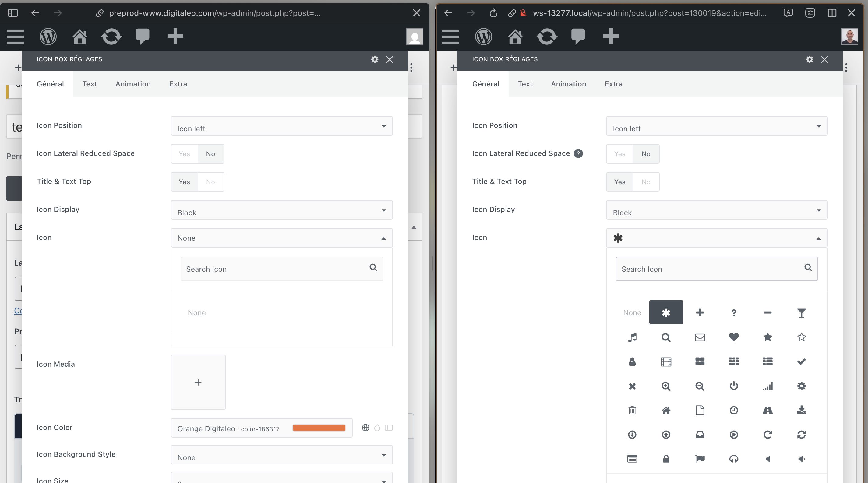Switch to the Animation tab in the left panel
868x483 pixels.
click(x=133, y=84)
